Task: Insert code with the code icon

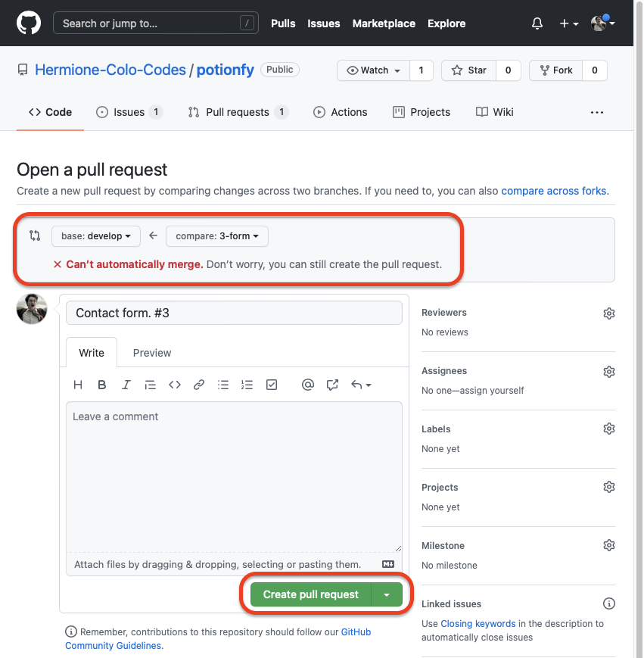Action: click(x=175, y=385)
